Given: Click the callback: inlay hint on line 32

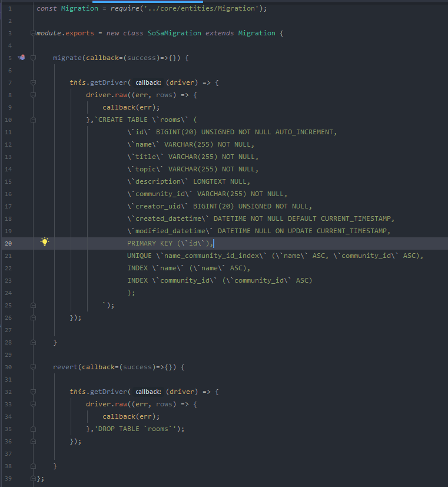Looking at the screenshot, I should 148,392.
